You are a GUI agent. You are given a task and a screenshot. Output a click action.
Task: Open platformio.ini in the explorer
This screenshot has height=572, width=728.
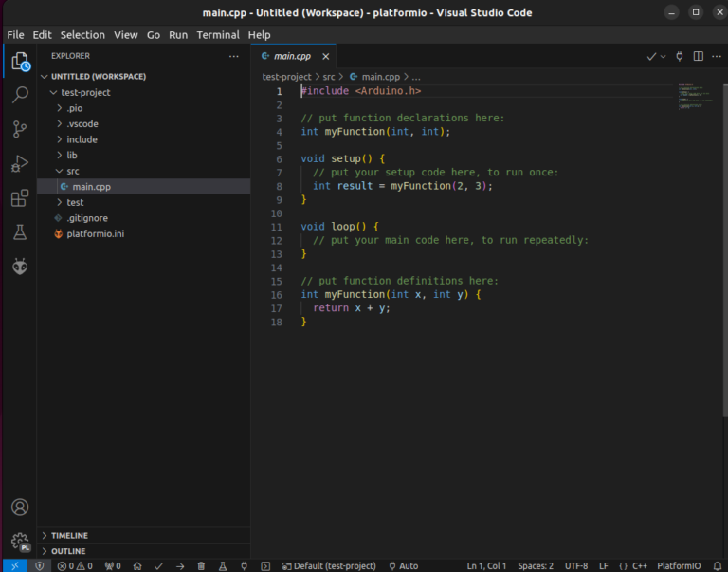(x=95, y=233)
